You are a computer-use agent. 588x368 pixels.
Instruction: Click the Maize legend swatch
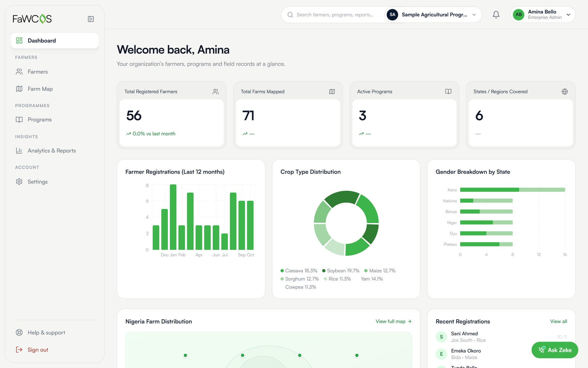pyautogui.click(x=366, y=271)
